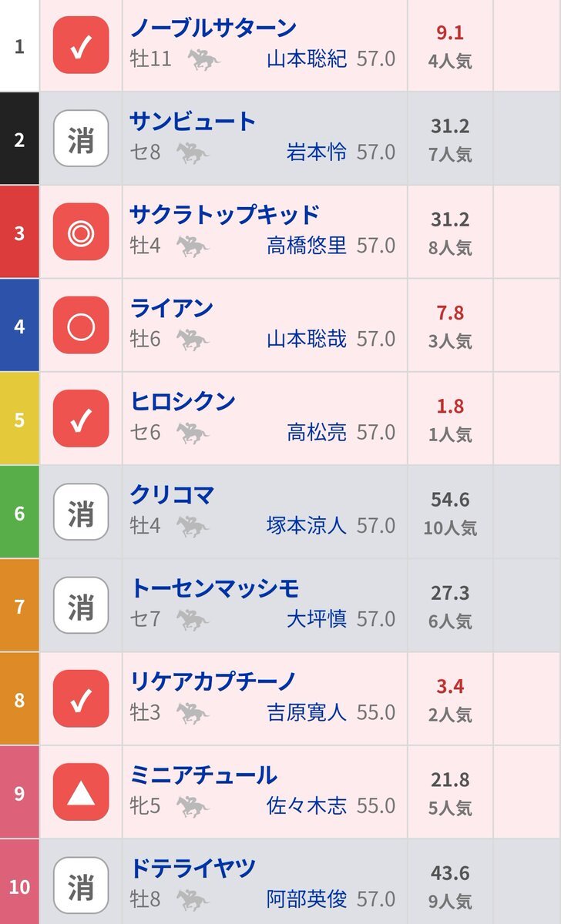This screenshot has height=924, width=561.
Task: Open horse page for ドテライヤツ
Action: (x=193, y=868)
